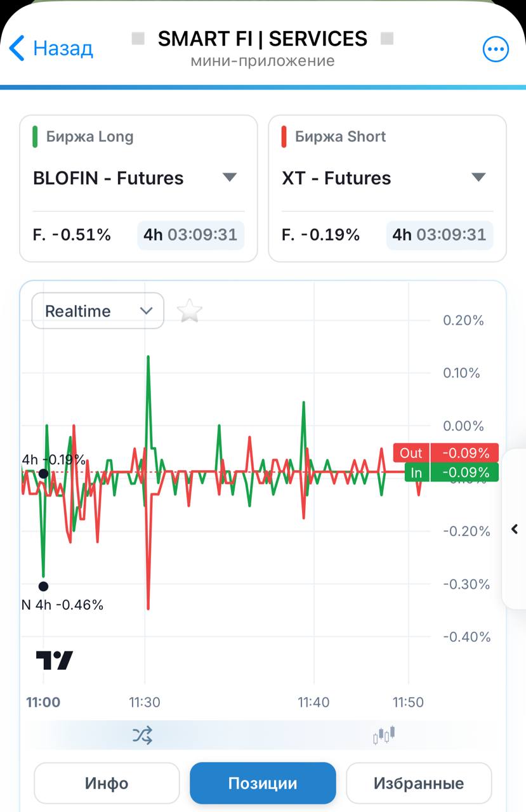Switch to the shuffle line-chart icon
This screenshot has height=812, width=526.
point(142,735)
